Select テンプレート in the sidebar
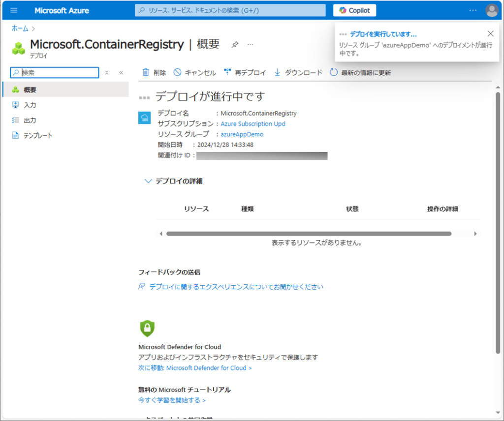The width and height of the screenshot is (504, 421). [x=37, y=136]
